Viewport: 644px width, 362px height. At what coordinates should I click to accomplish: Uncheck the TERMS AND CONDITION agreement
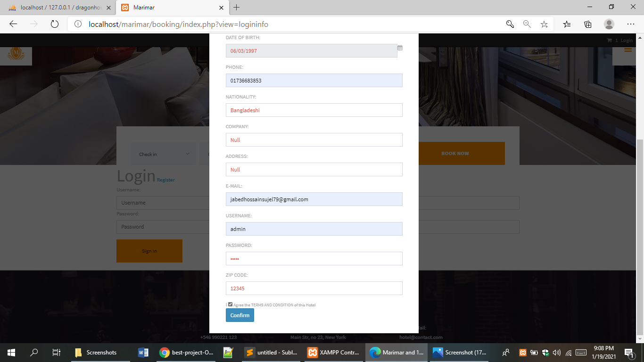tap(230, 304)
